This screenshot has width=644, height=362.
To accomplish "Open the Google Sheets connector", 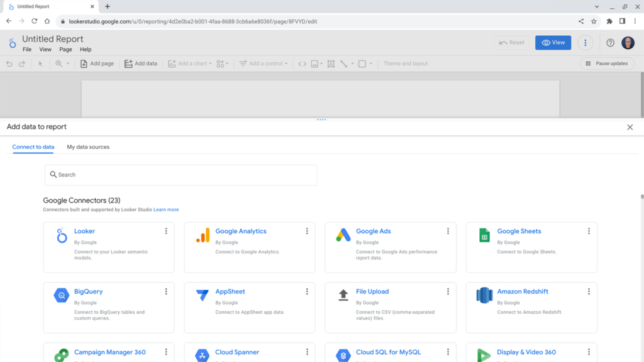I will pos(484,236).
